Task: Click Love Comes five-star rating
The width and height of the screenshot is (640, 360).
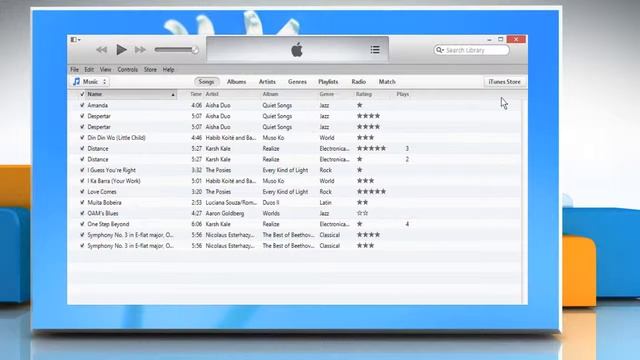Action: coord(371,192)
